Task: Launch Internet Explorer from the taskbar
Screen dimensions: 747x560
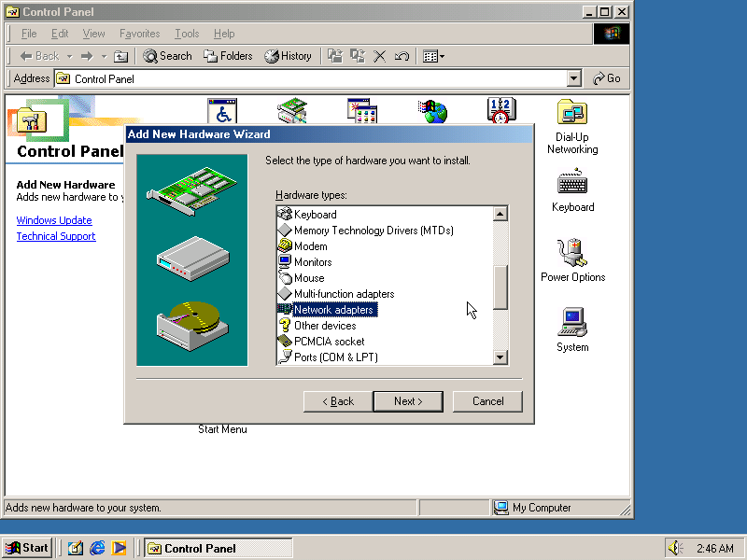Action: 97,548
